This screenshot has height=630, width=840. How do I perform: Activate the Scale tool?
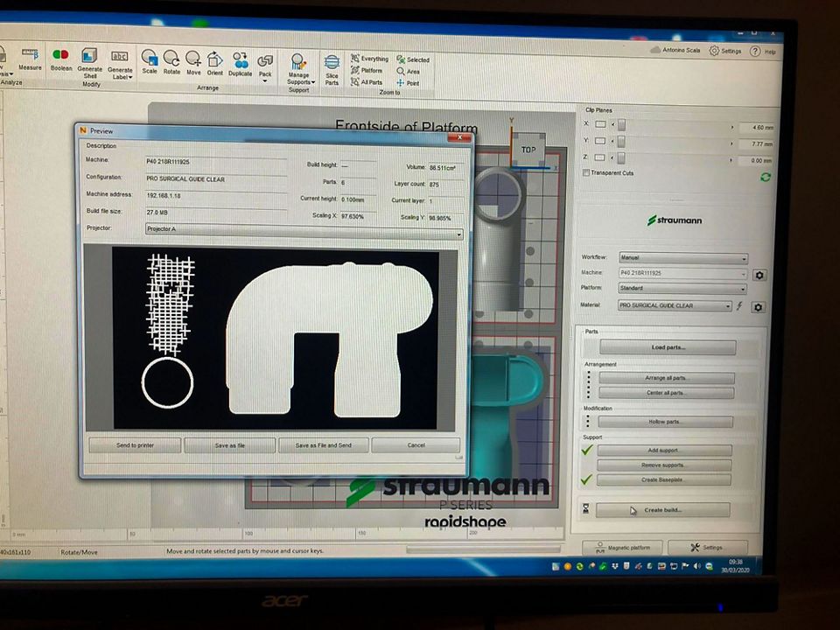point(150,62)
